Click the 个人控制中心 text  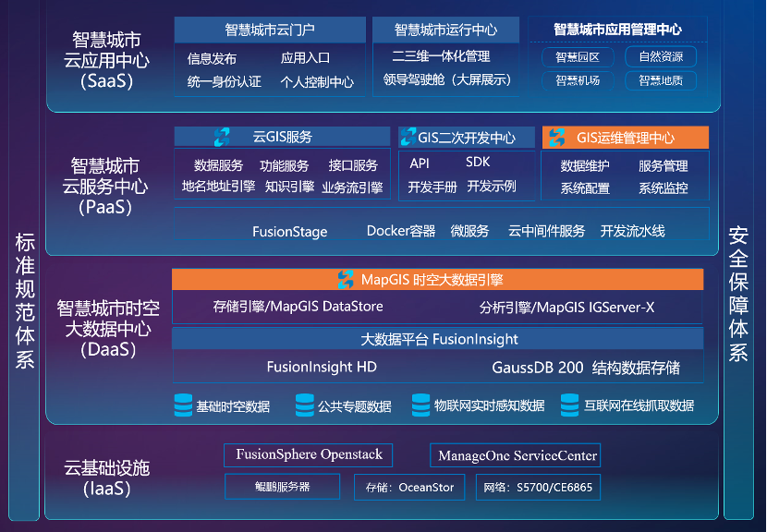(x=317, y=81)
